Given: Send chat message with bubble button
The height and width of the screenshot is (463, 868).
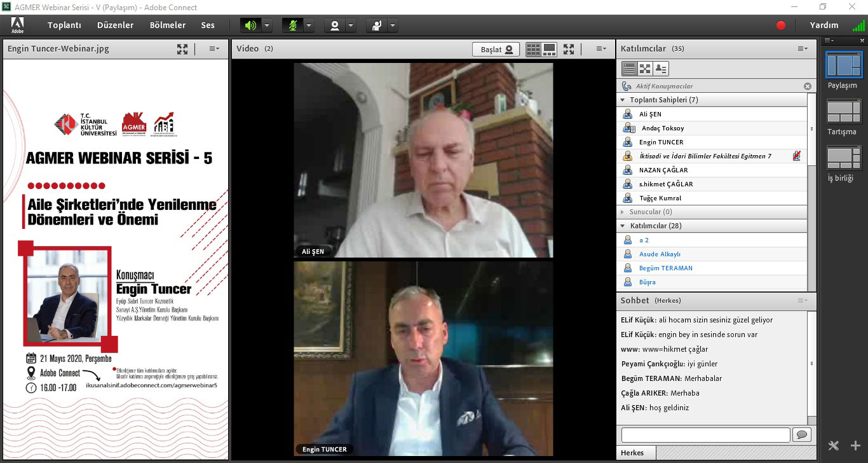Looking at the screenshot, I should tap(801, 435).
